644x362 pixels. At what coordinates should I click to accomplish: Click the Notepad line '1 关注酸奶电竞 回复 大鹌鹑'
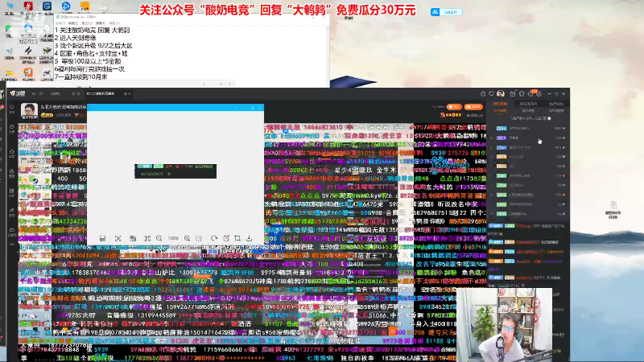click(93, 31)
